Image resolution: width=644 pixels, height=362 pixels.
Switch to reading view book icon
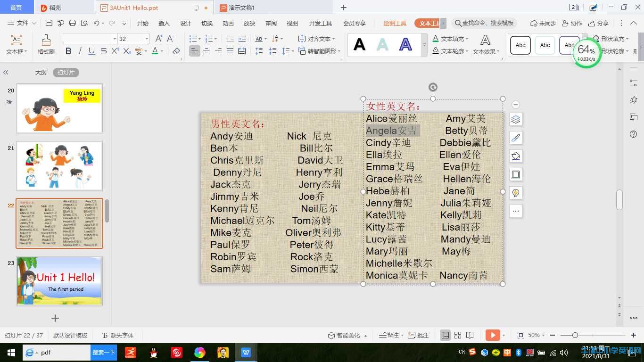point(470,335)
